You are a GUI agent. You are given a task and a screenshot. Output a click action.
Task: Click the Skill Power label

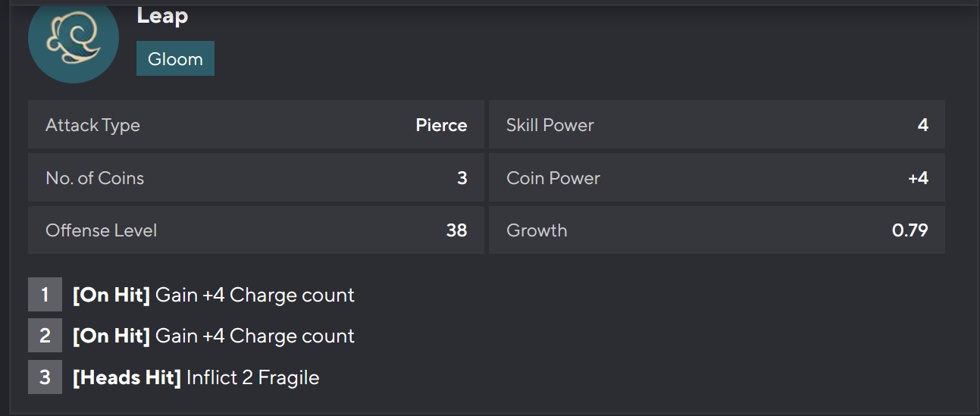click(549, 125)
